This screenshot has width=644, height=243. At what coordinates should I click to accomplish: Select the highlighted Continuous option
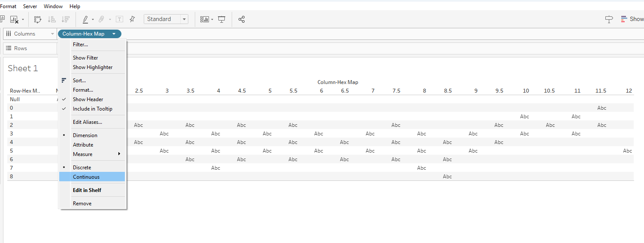click(x=92, y=177)
